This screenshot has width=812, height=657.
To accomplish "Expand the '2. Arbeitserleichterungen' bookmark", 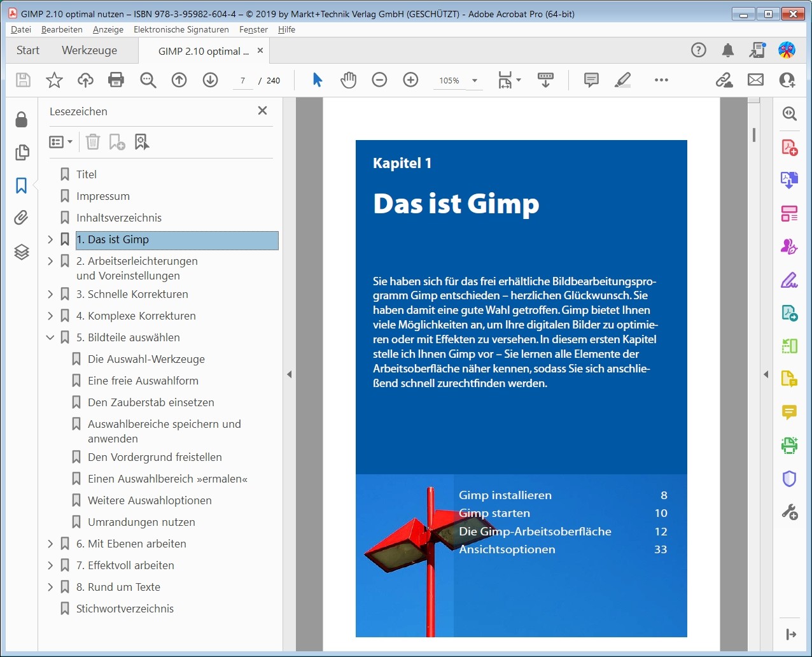I will tap(50, 261).
